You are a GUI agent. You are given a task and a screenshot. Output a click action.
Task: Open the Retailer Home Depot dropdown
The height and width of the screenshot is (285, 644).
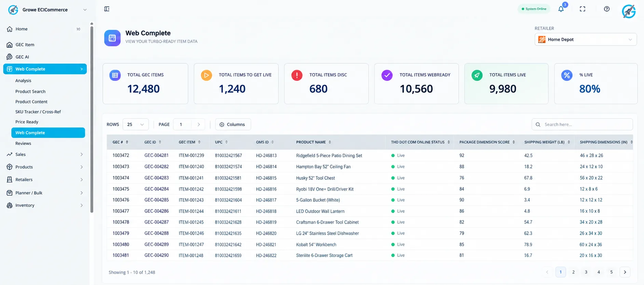586,39
